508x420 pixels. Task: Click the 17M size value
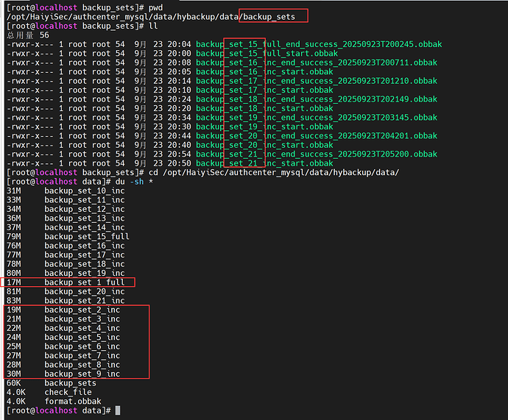tap(13, 282)
